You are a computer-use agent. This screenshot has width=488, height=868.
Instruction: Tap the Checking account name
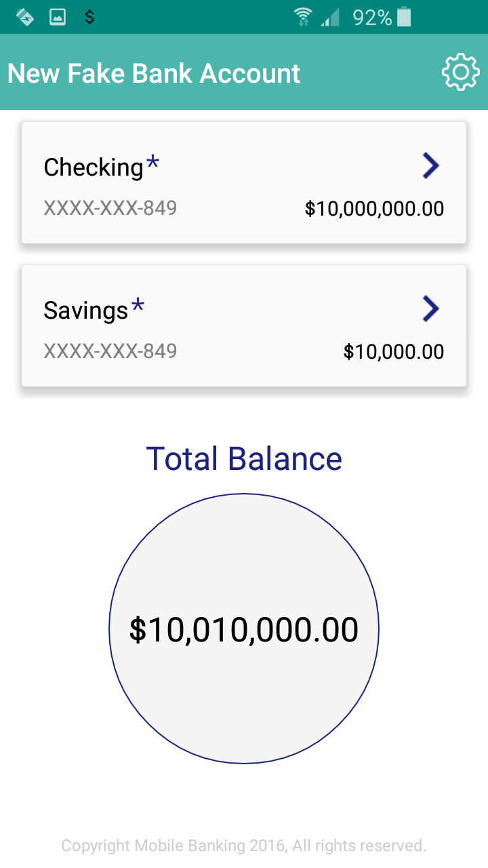94,167
